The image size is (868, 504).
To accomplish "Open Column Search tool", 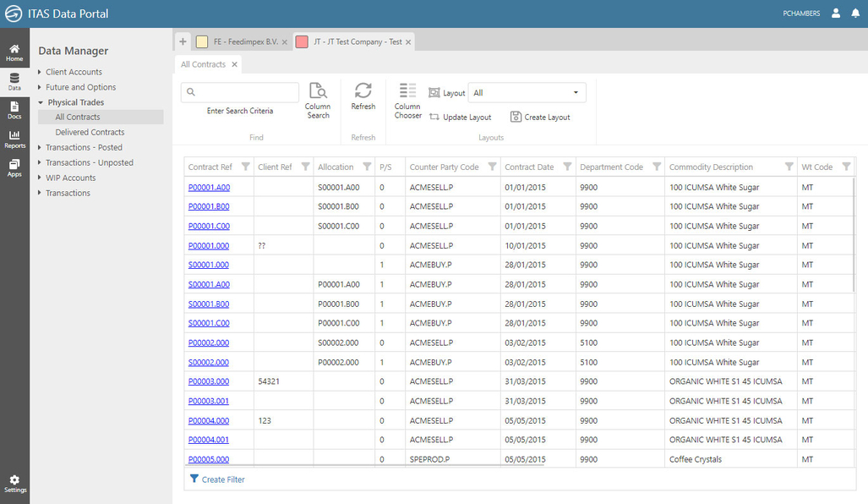I will pyautogui.click(x=318, y=101).
